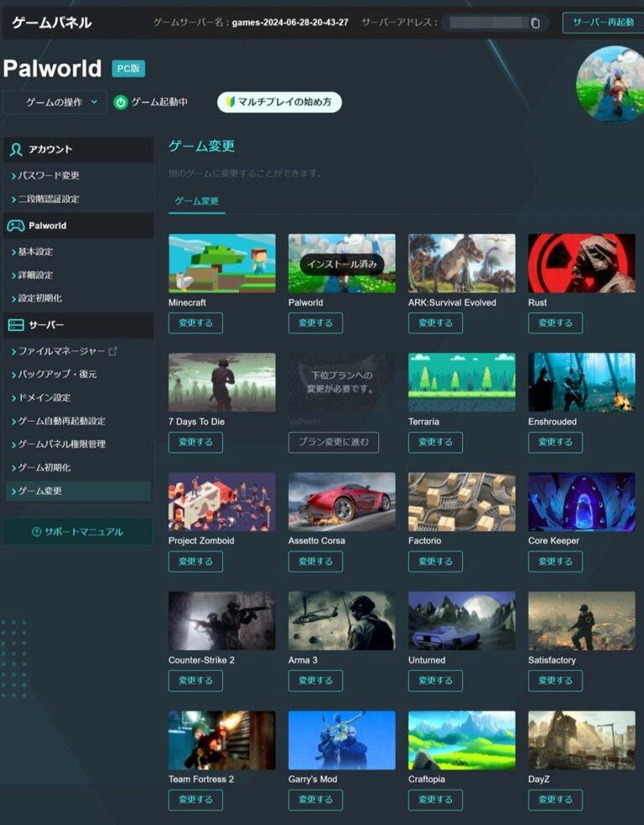Open ファイルマネージャー in the sidebar

click(x=61, y=351)
